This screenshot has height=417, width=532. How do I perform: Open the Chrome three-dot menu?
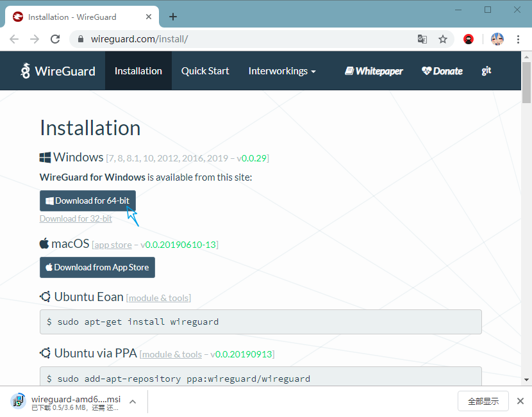(518, 39)
